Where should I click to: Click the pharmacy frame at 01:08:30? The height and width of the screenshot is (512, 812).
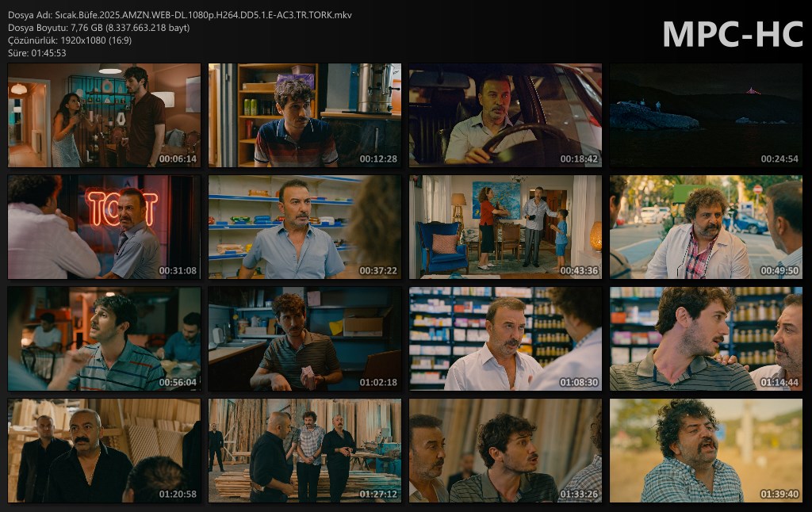[x=505, y=338]
